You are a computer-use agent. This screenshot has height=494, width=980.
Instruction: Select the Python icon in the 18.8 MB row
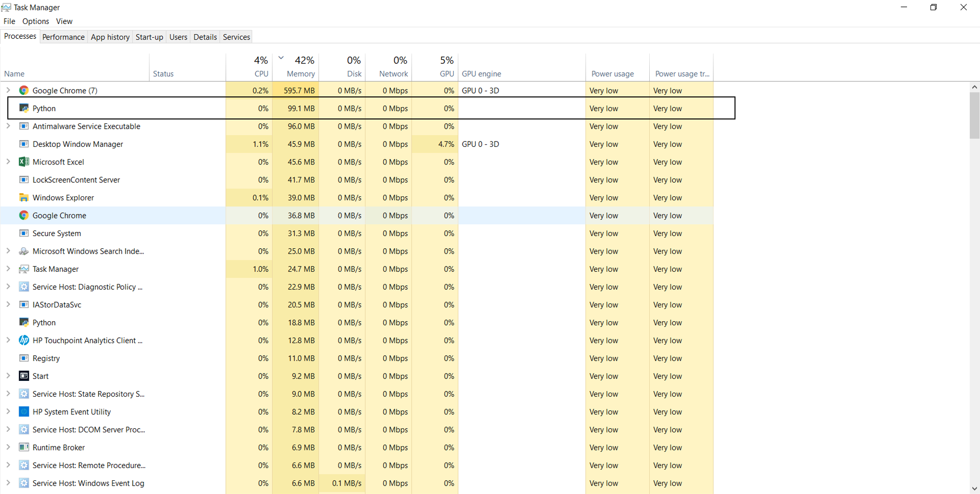(24, 323)
